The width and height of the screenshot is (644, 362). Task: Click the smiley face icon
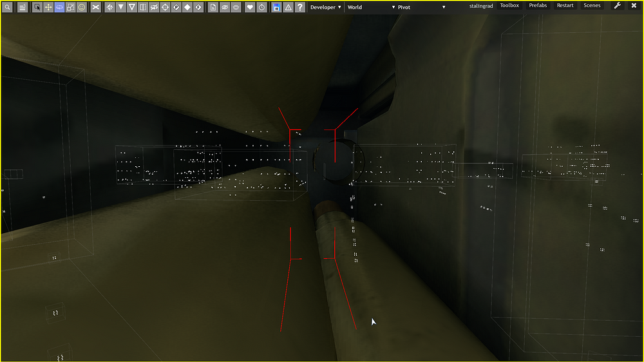click(x=82, y=7)
